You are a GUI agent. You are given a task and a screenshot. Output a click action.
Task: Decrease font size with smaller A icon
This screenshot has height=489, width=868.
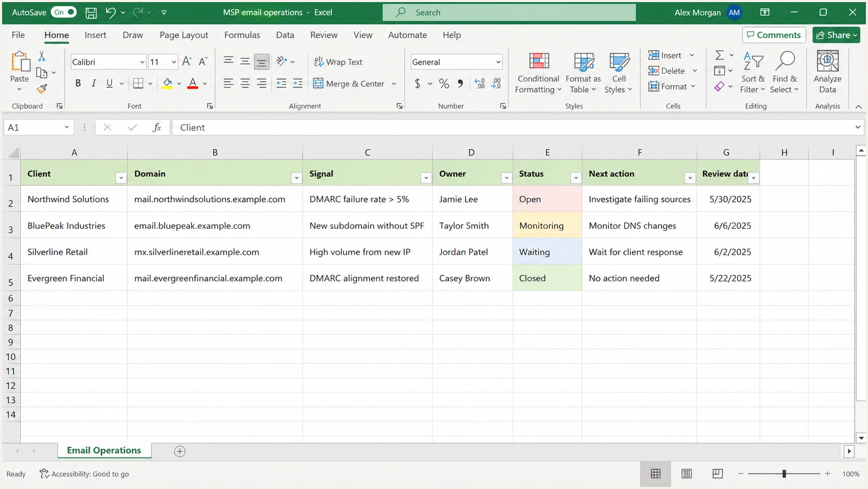click(203, 61)
